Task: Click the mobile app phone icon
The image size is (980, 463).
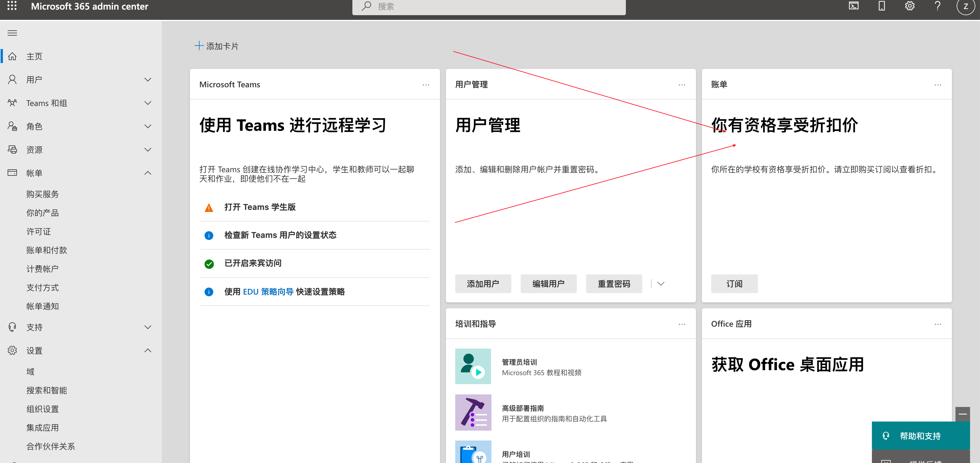Action: pos(882,6)
